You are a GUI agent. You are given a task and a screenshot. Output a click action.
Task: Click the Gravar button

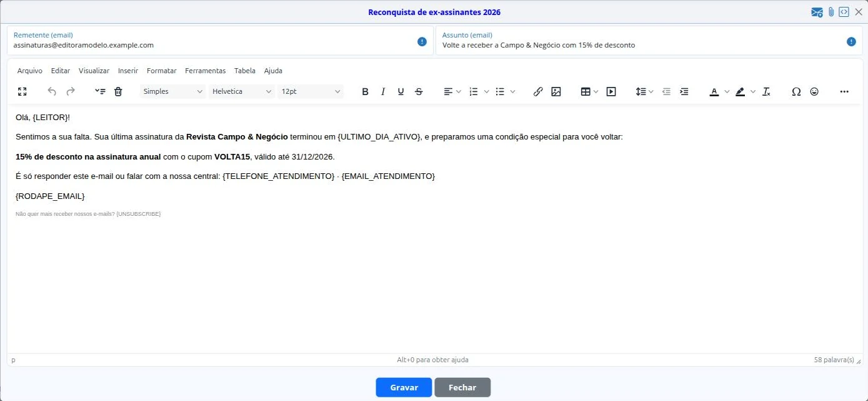pos(404,387)
